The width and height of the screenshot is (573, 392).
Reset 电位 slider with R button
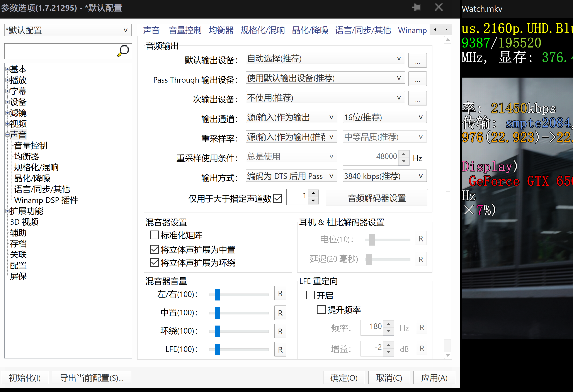coord(421,238)
